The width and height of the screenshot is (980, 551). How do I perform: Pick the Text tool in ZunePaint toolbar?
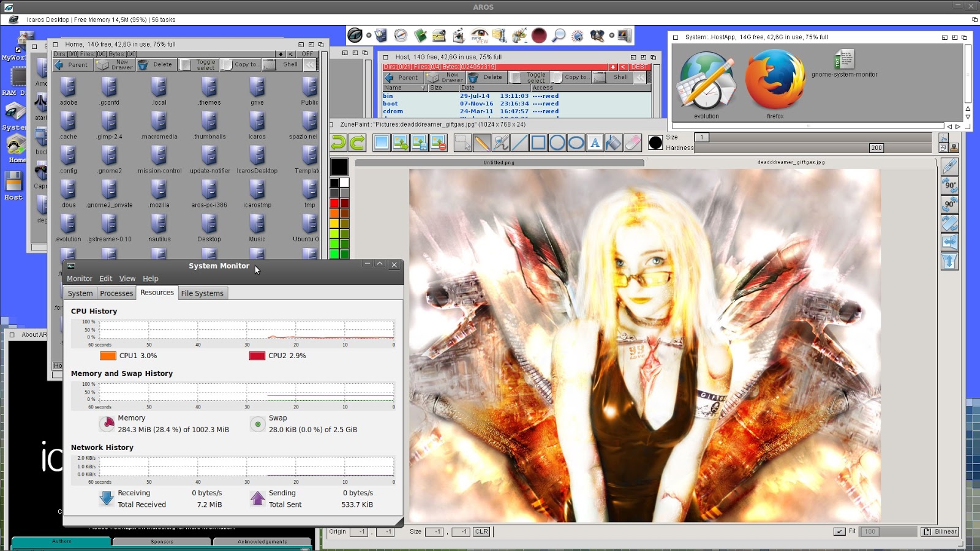click(x=595, y=143)
